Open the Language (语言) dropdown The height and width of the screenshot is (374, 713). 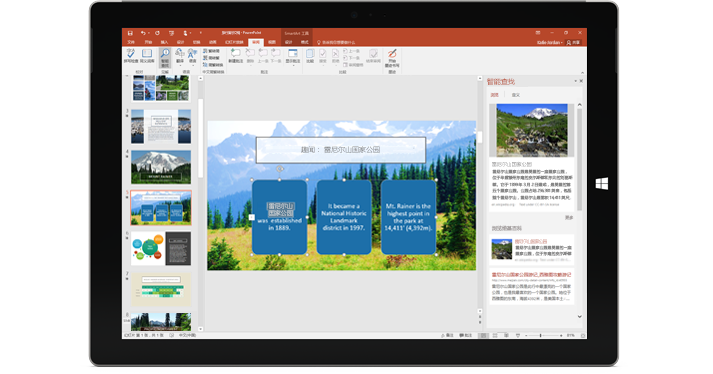click(x=192, y=56)
